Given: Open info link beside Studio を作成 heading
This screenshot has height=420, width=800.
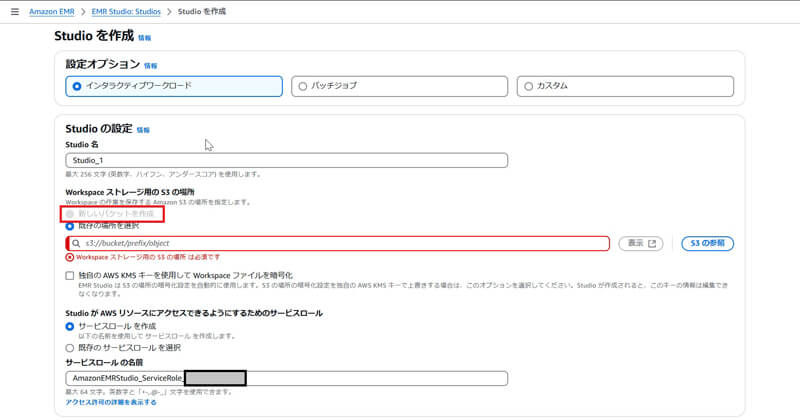Looking at the screenshot, I should click(144, 38).
